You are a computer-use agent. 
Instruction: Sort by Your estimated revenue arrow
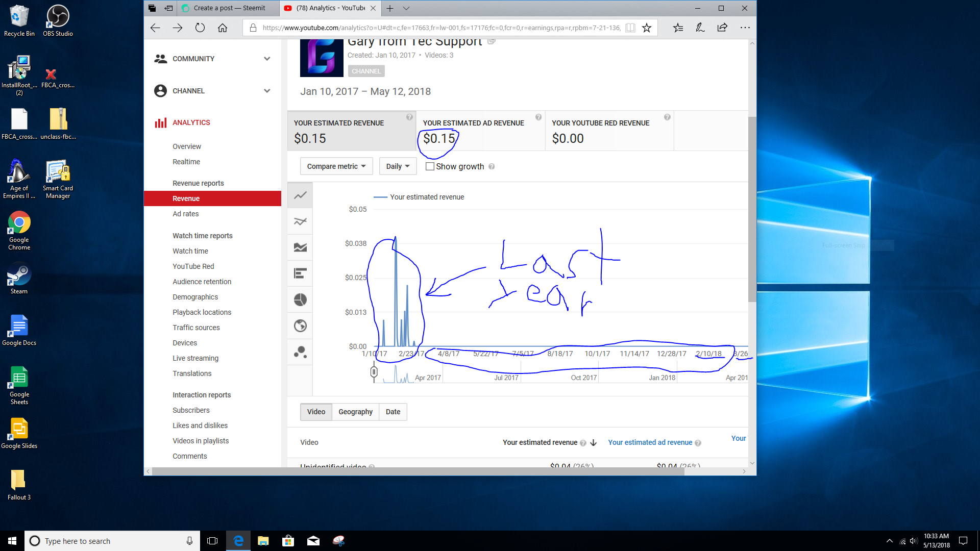click(x=593, y=443)
